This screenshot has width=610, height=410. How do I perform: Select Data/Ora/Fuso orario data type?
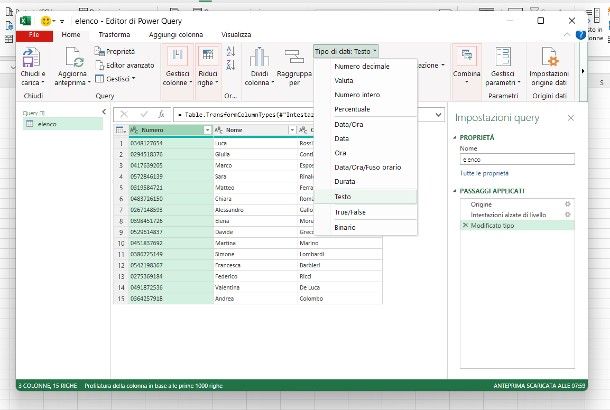tap(368, 167)
